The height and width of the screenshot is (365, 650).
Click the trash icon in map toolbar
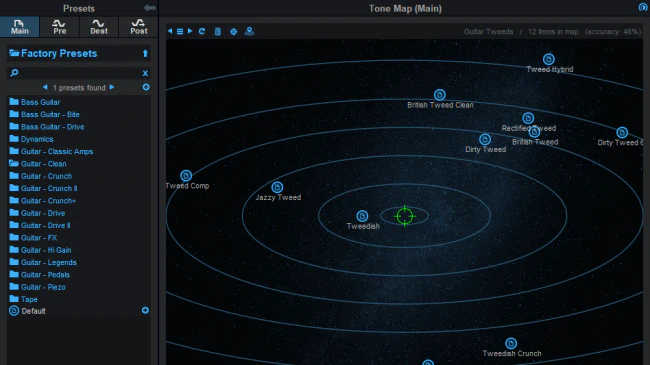pyautogui.click(x=218, y=32)
